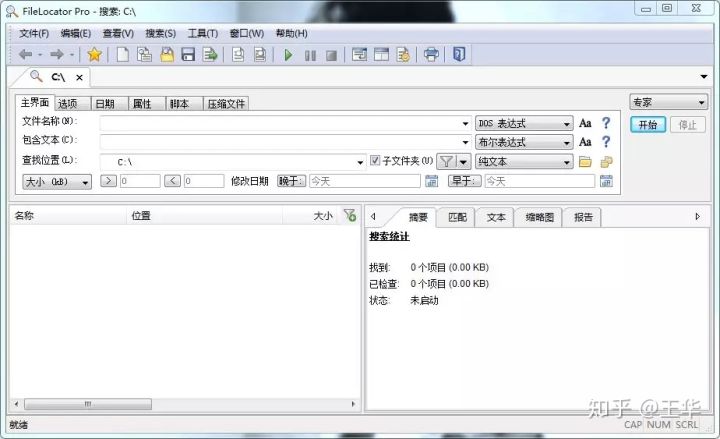
Task: Switch to the 日期 tab
Action: coord(104,103)
